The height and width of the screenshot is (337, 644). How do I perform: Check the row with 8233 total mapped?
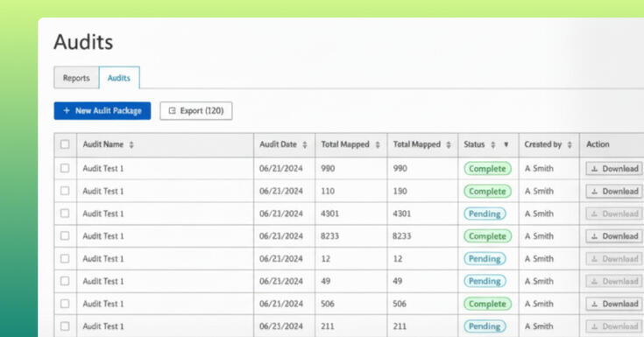(x=65, y=236)
